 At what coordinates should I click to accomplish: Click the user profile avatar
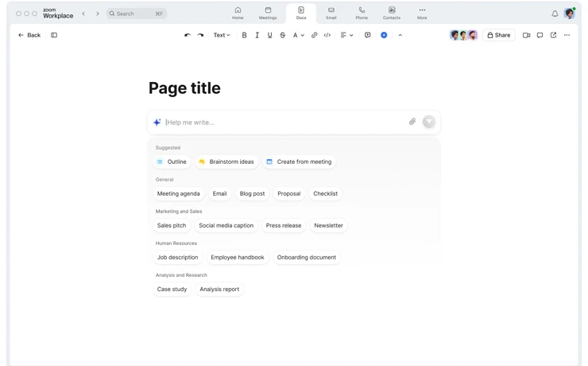click(x=570, y=14)
